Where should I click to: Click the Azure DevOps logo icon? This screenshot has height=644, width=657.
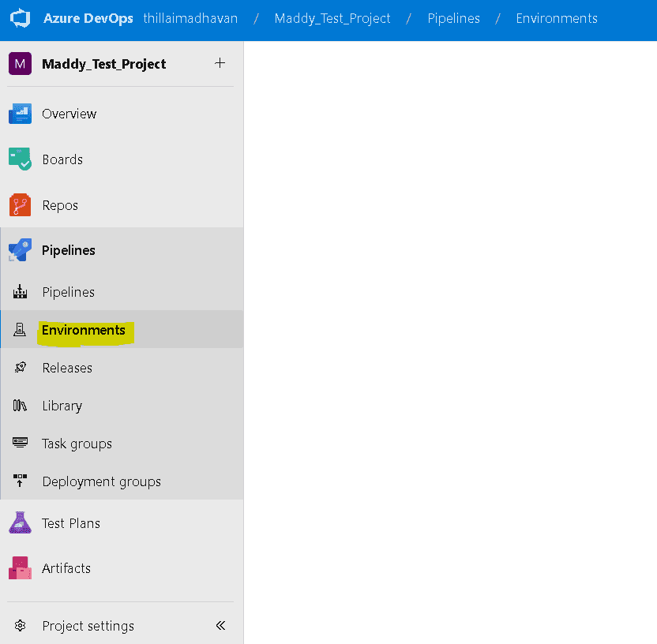coord(20,18)
